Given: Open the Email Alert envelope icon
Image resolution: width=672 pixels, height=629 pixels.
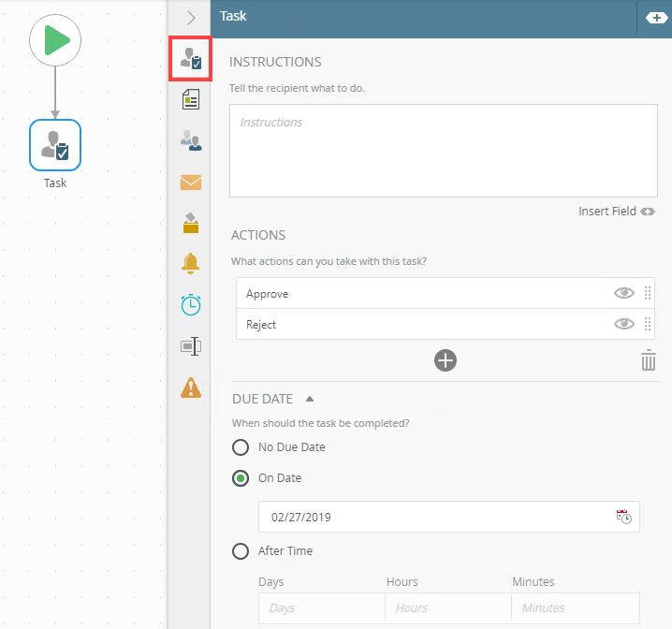Looking at the screenshot, I should [x=191, y=183].
